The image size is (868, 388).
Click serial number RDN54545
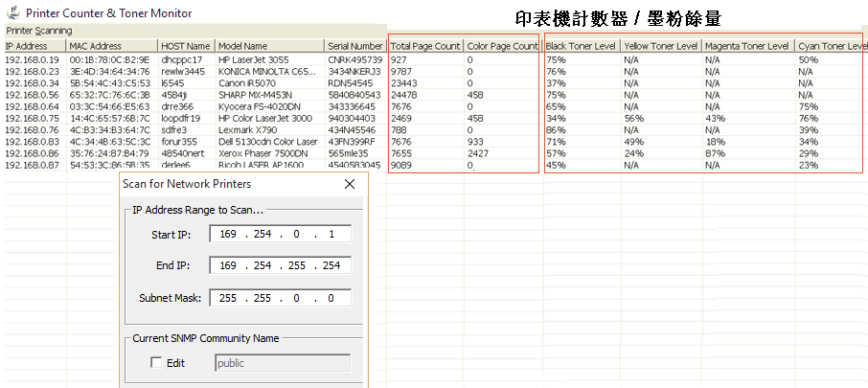(351, 83)
